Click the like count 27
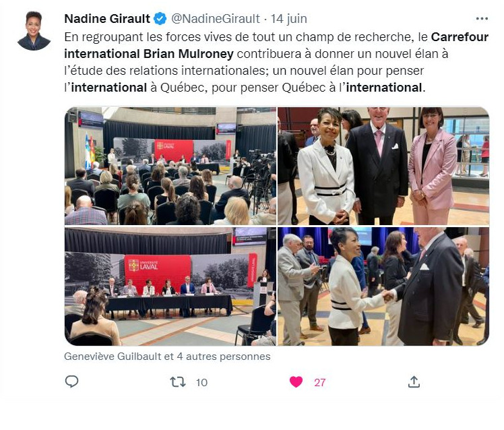 pos(320,382)
